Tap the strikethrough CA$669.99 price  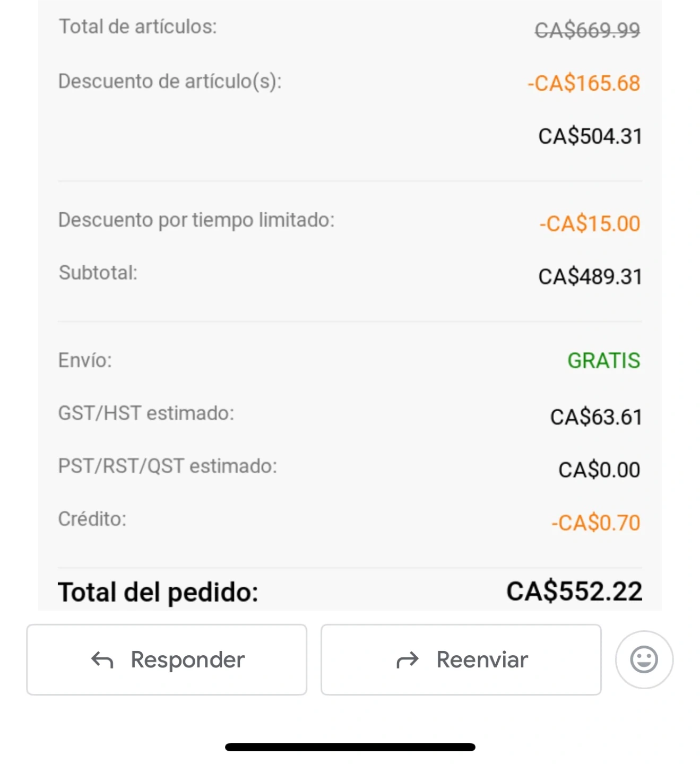click(587, 30)
